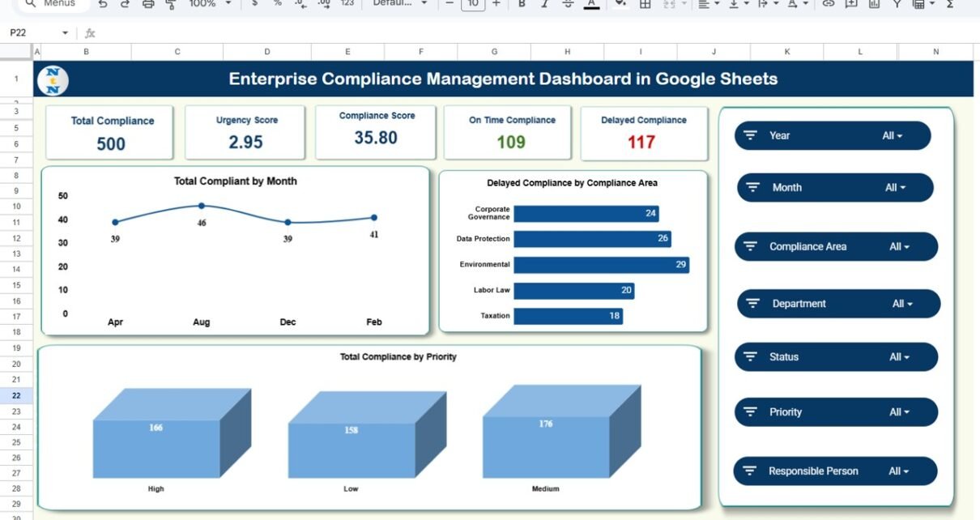Click the P22 Name box field
Screen dimensions: 980x520
click(x=32, y=33)
